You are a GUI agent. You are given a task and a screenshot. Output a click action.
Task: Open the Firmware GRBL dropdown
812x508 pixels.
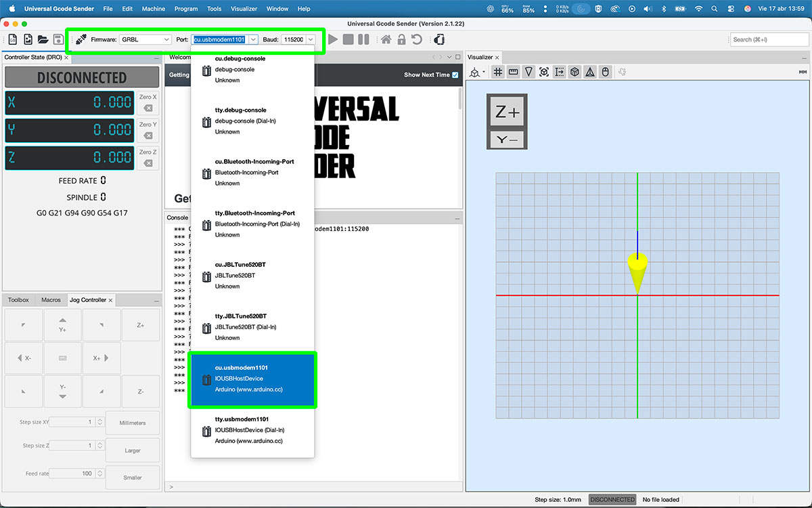(145, 40)
